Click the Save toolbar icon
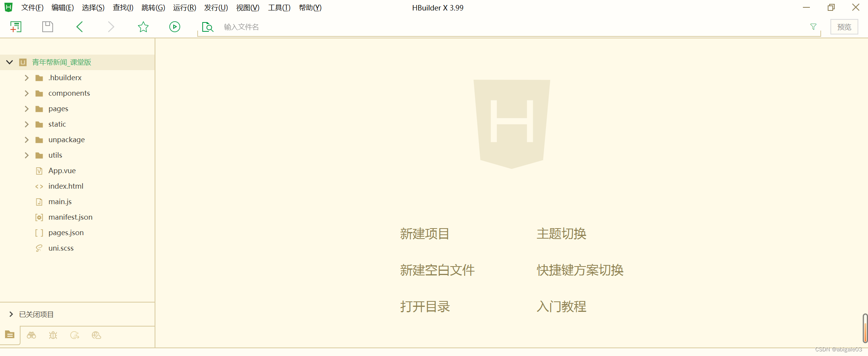 47,27
